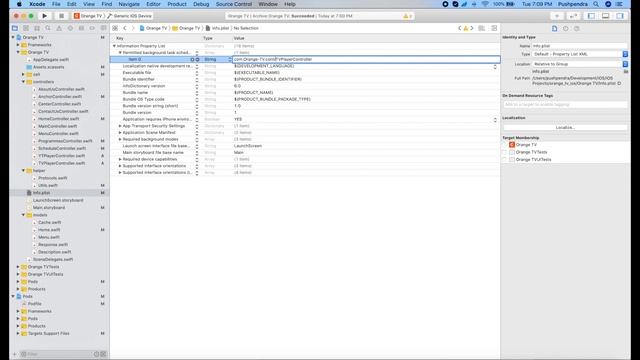Toggle code review mode button
The height and width of the screenshot is (360, 640).
point(573,16)
